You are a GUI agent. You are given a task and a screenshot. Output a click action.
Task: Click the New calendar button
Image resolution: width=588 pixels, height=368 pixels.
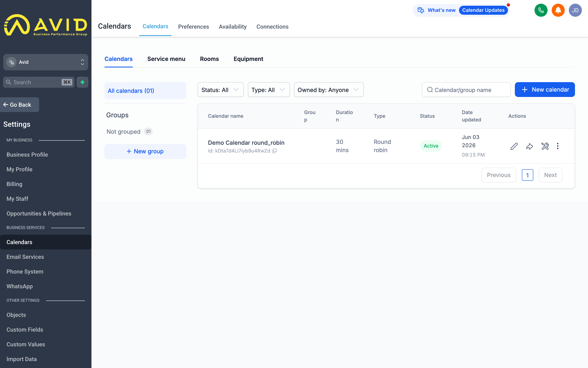point(545,90)
